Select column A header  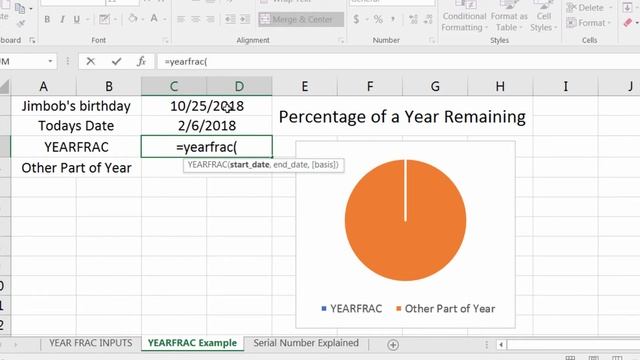(43, 87)
